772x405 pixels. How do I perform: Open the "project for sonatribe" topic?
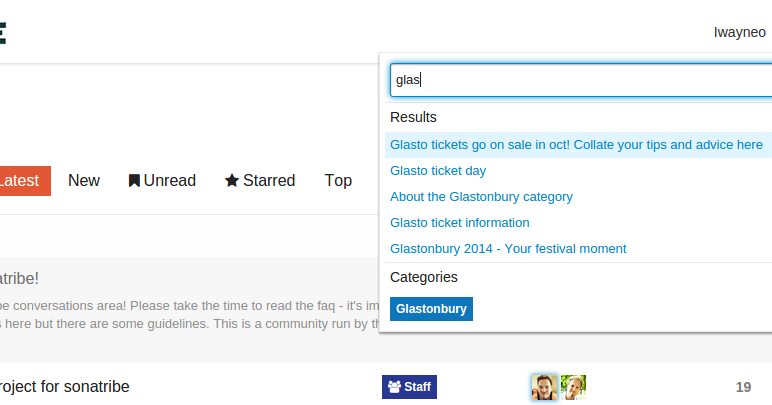[x=65, y=387]
